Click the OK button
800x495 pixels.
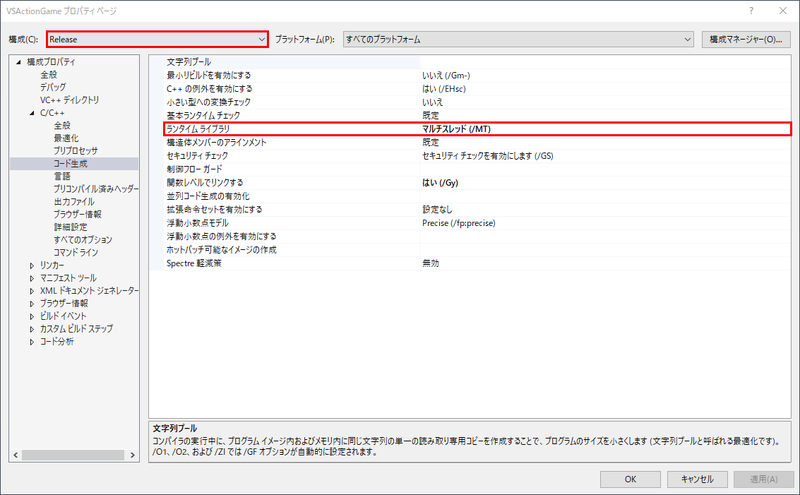pyautogui.click(x=630, y=479)
